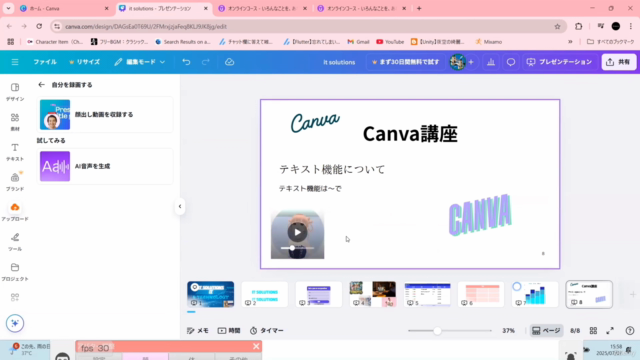Adjust the zoom slider handle

pos(437,331)
